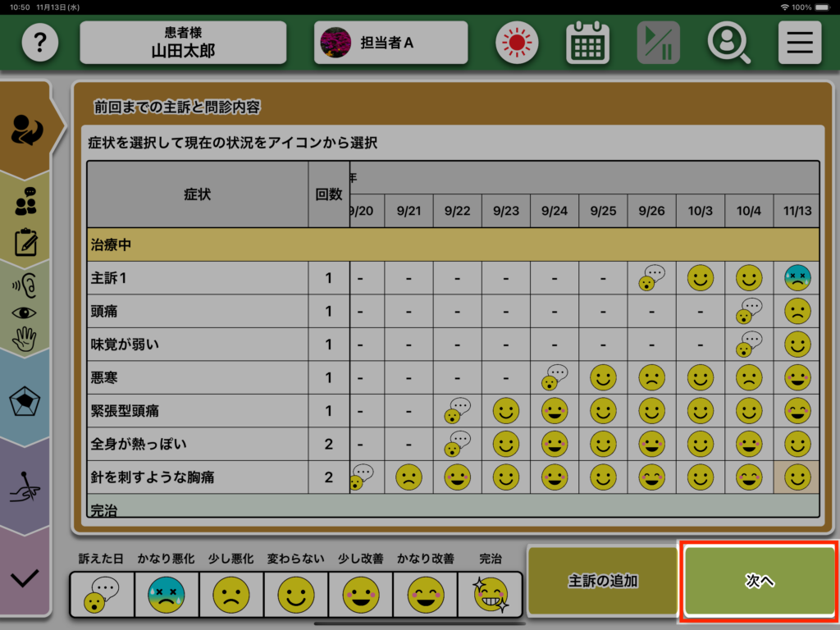Screen dimensions: 840x630
Task: Tap the question mark help icon
Action: pyautogui.click(x=39, y=43)
